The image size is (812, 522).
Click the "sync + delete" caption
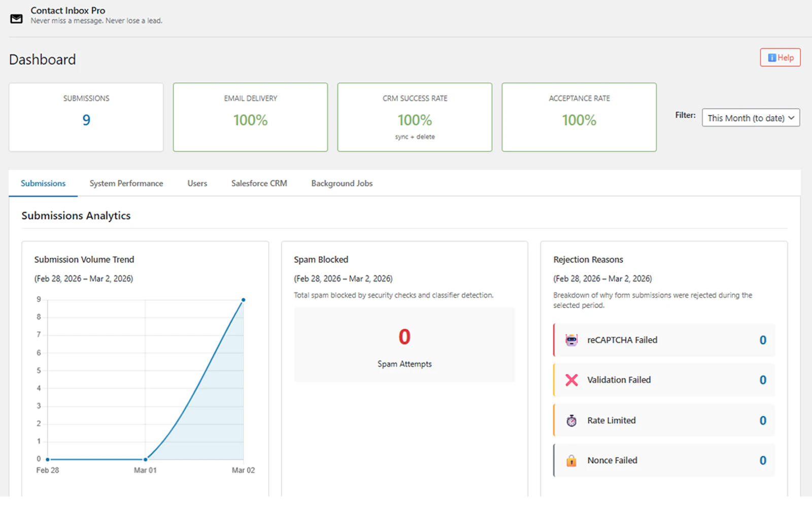click(415, 137)
